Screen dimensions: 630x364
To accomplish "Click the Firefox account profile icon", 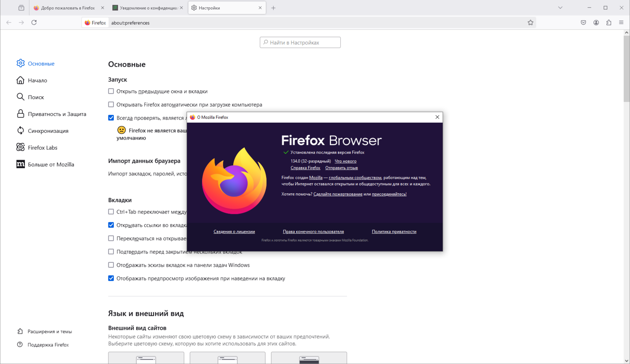I will 596,23.
